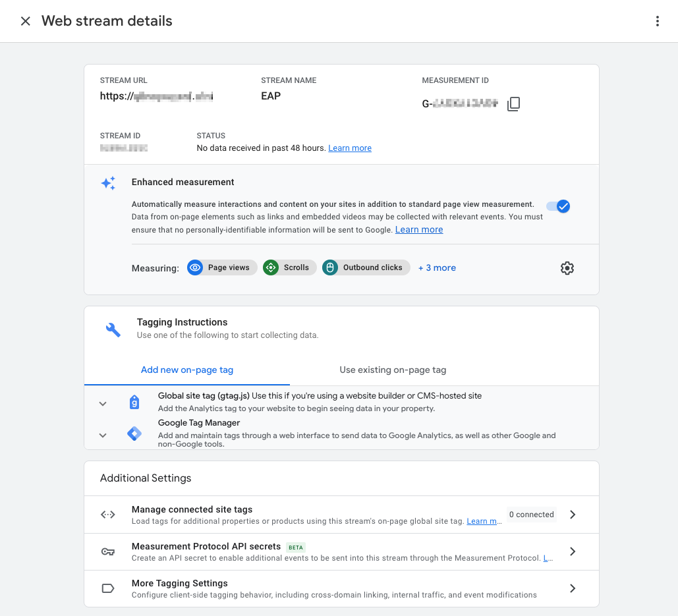Screen dimensions: 678x616
Task: Click the Global site tag icon
Action: pos(134,403)
